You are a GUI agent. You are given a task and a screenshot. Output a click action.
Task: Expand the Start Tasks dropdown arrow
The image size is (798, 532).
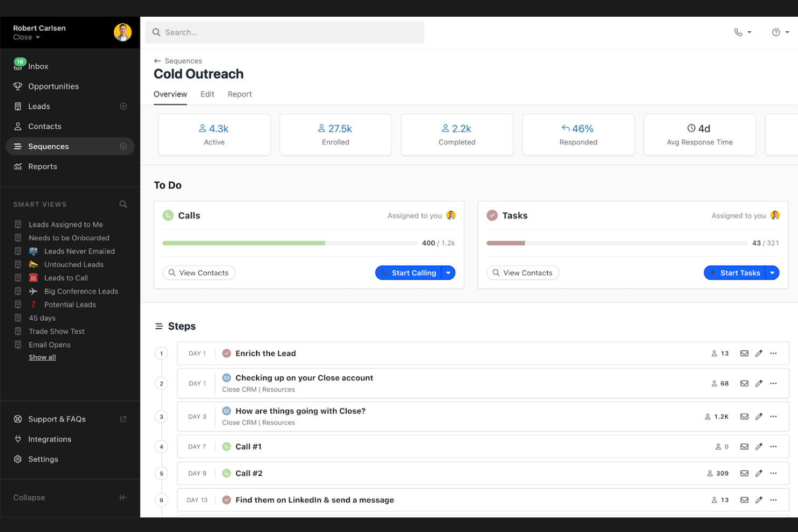(x=772, y=273)
